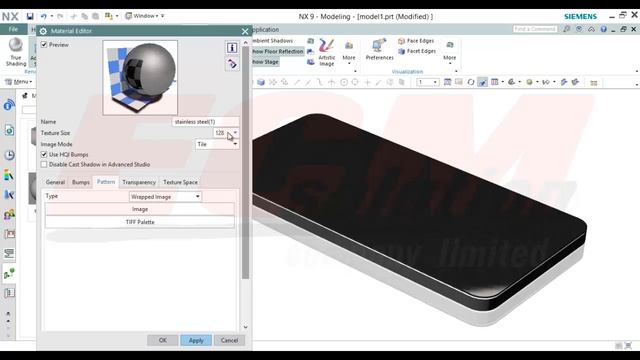Click the rendering style sphere dropdown icon
The width and height of the screenshot is (640, 360).
pos(531,82)
